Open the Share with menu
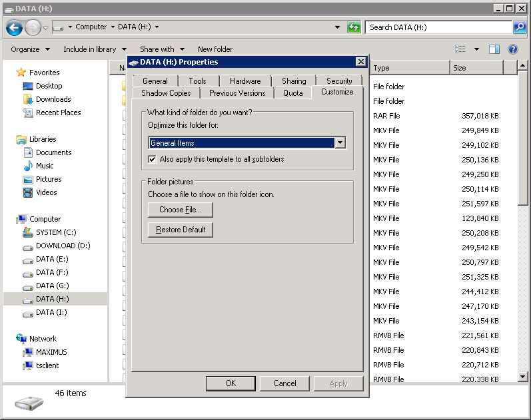The image size is (531, 420). click(x=162, y=49)
